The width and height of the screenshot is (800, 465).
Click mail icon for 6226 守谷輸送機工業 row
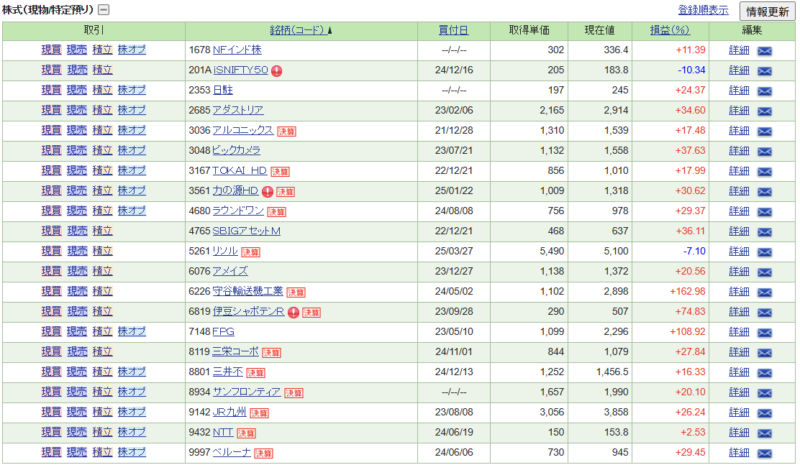tap(764, 292)
